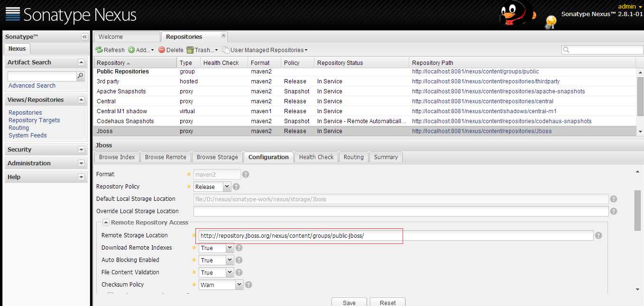The height and width of the screenshot is (306, 644).
Task: Reset the configuration form
Action: [387, 302]
